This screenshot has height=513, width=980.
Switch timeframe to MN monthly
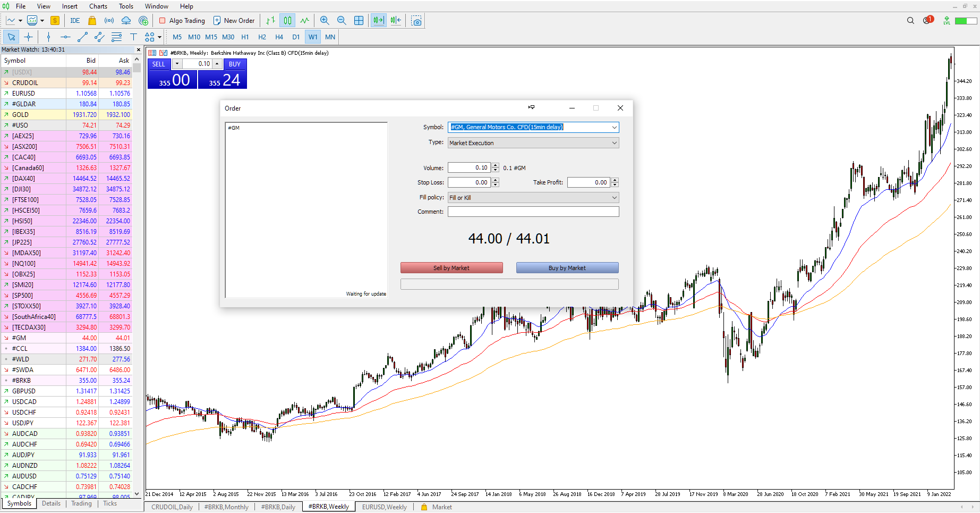pos(330,37)
